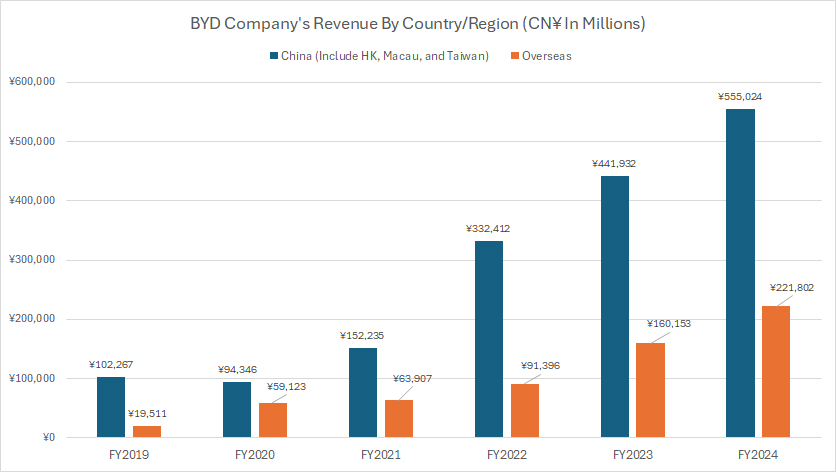The image size is (836, 472).
Task: Click the ¥152,235 data label
Action: 362,336
